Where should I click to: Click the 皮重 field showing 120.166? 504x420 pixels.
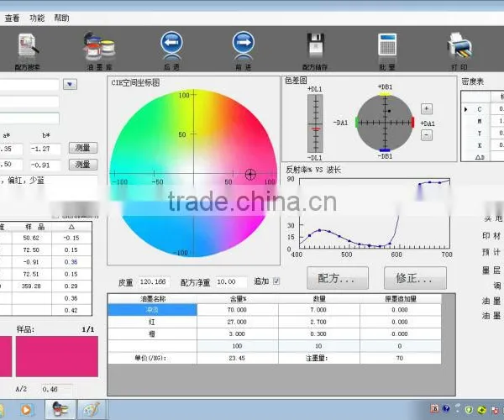click(x=154, y=282)
